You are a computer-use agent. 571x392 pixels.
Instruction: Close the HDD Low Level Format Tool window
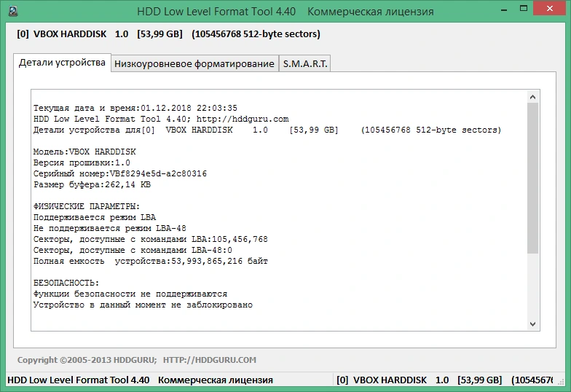[549, 9]
